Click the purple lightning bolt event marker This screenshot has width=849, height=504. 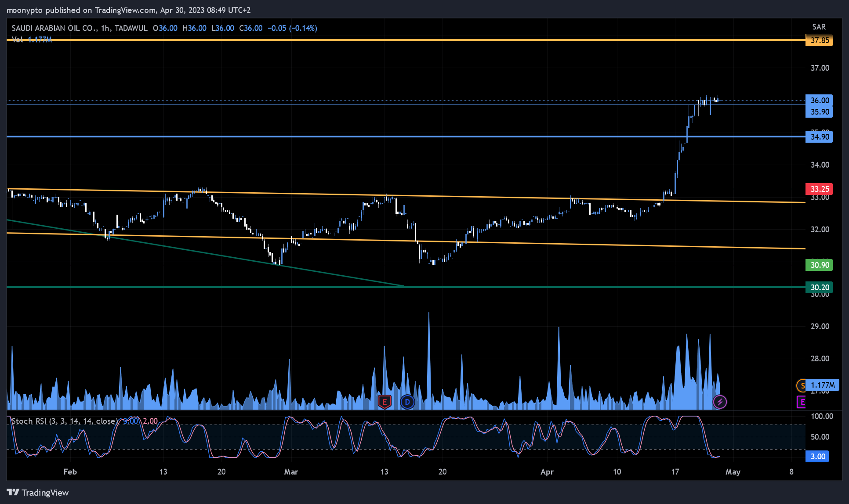click(720, 402)
